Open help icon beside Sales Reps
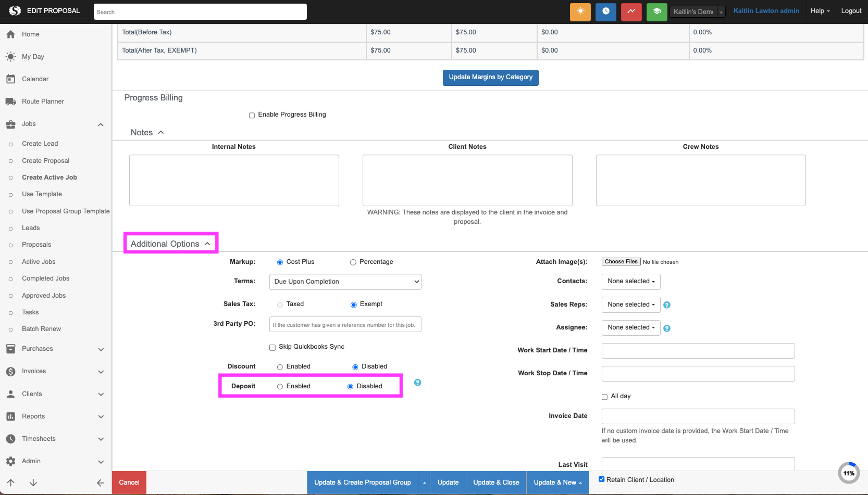The image size is (868, 495). click(667, 305)
